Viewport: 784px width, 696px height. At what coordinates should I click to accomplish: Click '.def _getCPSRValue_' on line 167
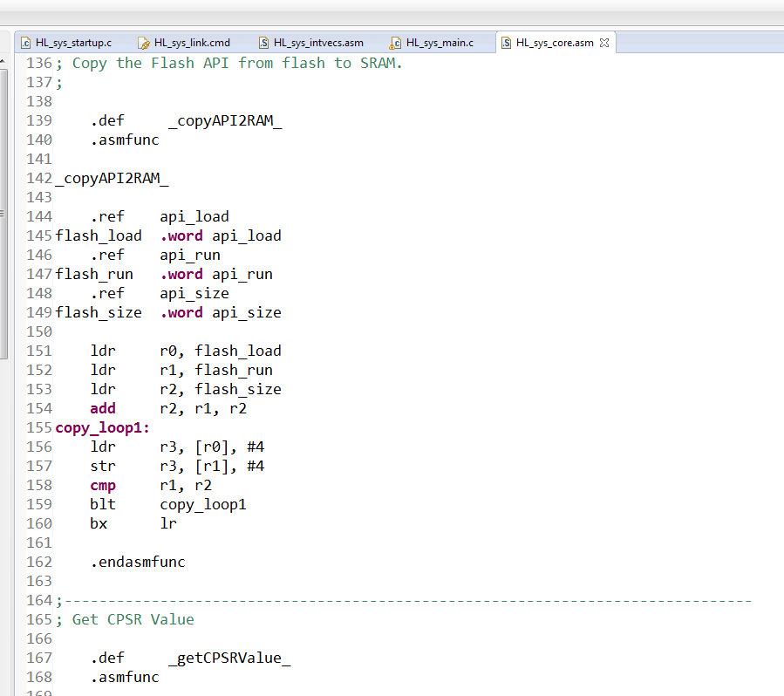pyautogui.click(x=190, y=658)
